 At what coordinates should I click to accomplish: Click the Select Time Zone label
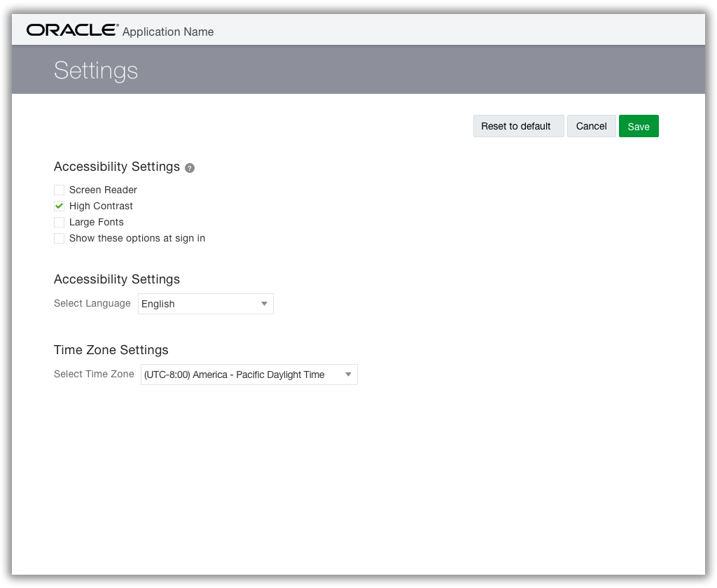pos(94,374)
